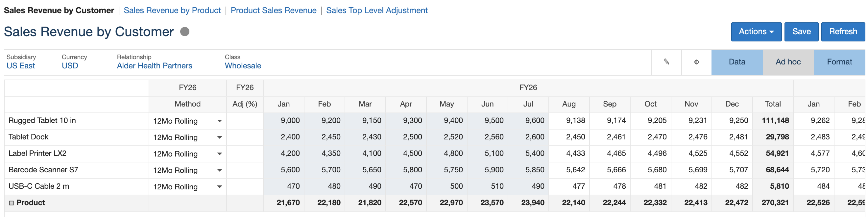Click the gray status circle indicator
868x217 pixels.
[x=185, y=32]
